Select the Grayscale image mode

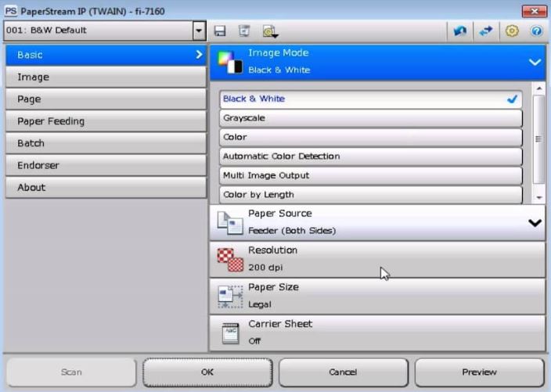pyautogui.click(x=371, y=118)
